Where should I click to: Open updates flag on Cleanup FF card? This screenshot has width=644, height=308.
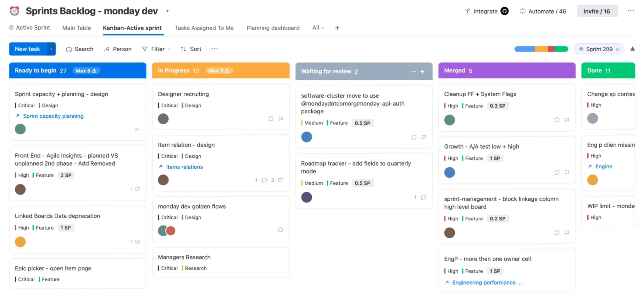click(x=567, y=120)
